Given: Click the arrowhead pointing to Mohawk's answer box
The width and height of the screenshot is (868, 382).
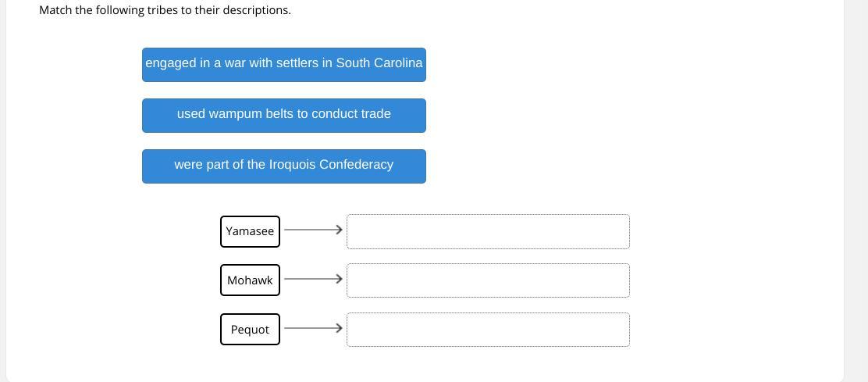Looking at the screenshot, I should click(339, 279).
